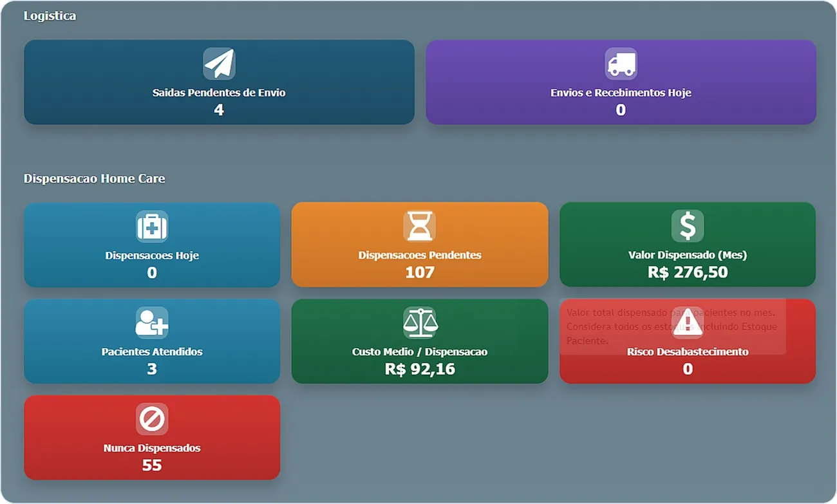Click the prohibited circle icon for Nunca Dispensados
This screenshot has width=837, height=504.
152,419
